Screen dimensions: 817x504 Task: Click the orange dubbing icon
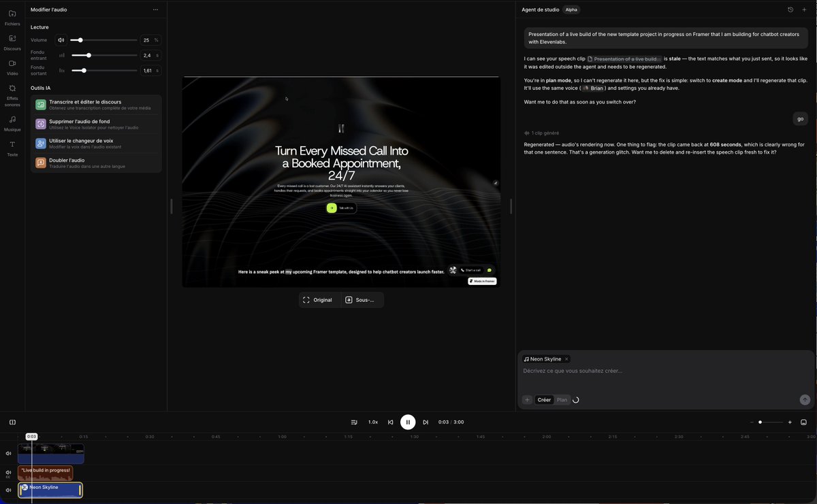tap(41, 163)
